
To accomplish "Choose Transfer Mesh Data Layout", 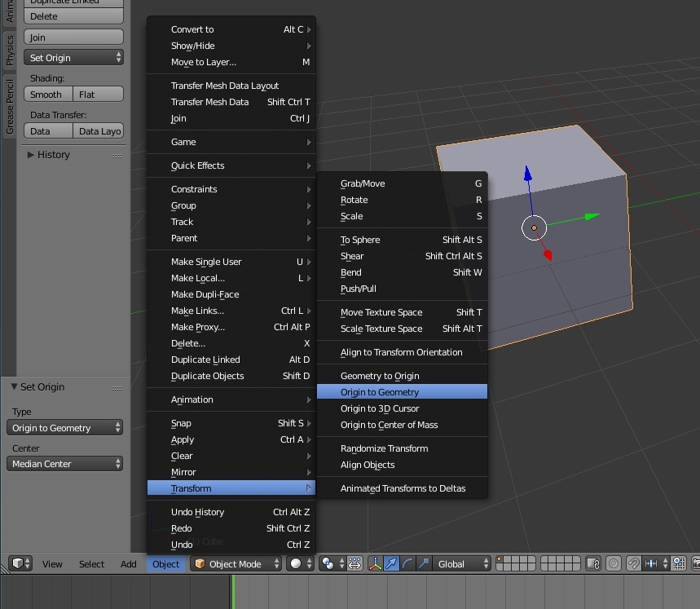I will point(231,86).
